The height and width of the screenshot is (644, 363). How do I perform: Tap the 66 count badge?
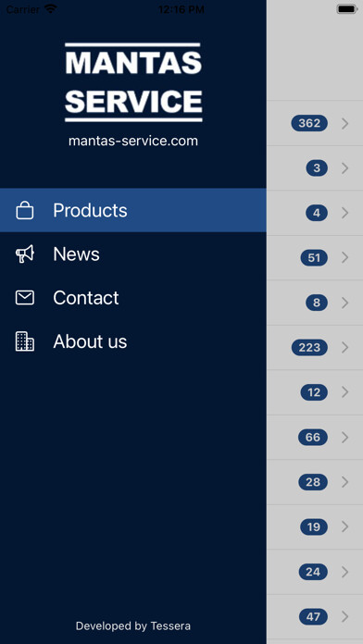click(313, 438)
